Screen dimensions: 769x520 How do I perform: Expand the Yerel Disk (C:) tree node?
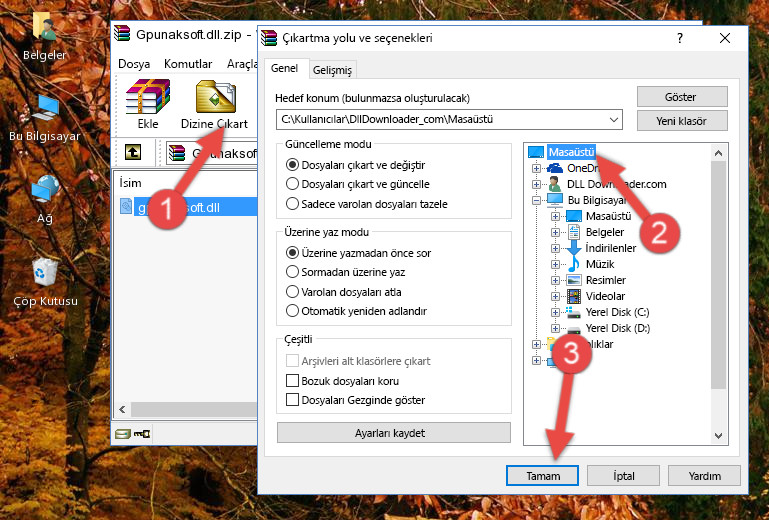555,312
